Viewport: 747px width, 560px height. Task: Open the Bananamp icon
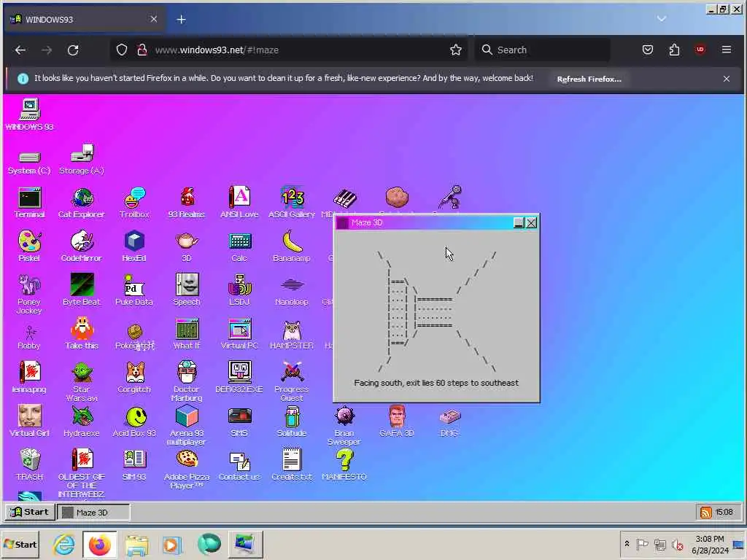[292, 246]
